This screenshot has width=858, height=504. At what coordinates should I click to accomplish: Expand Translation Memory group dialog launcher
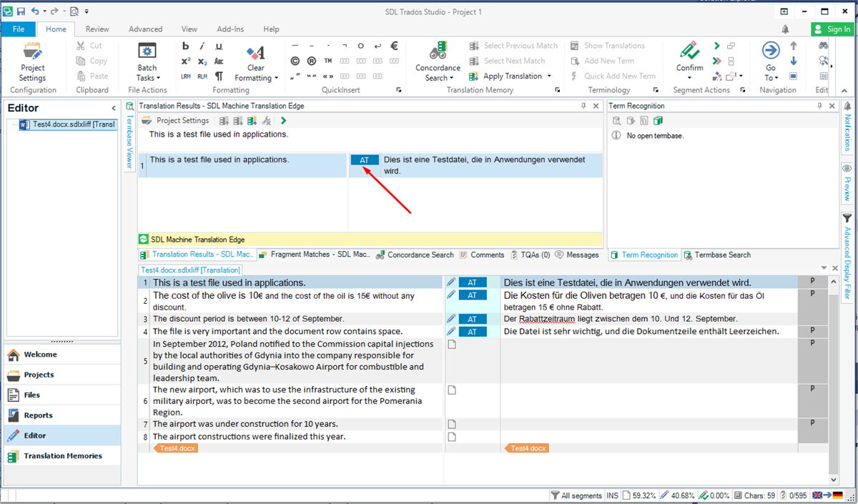[558, 90]
